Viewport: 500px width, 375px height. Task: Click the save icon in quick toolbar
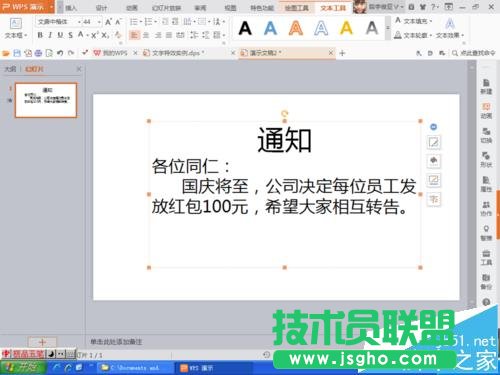coord(17,53)
